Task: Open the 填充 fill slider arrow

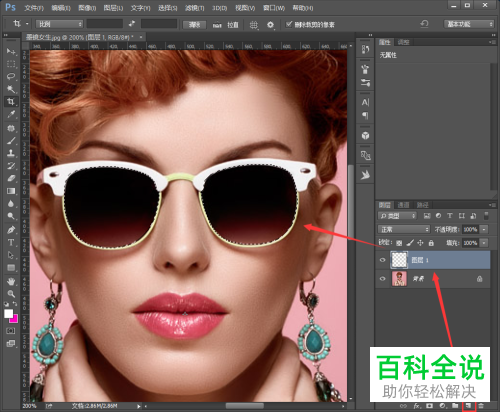Action: (484, 243)
